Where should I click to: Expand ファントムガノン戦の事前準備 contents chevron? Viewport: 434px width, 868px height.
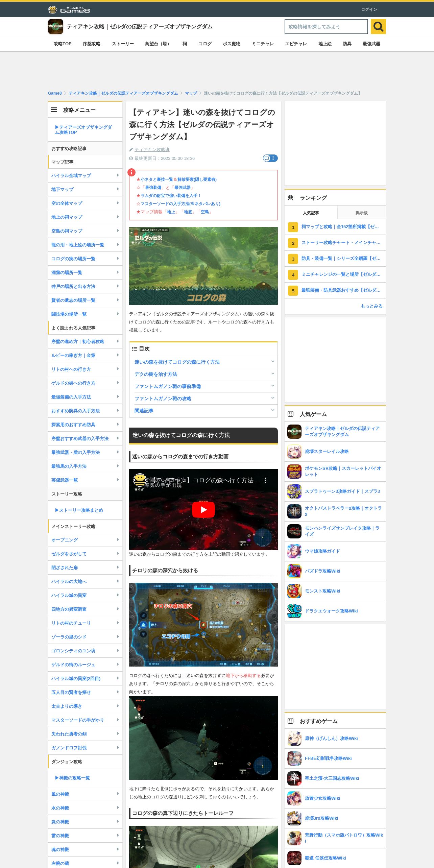tap(272, 386)
